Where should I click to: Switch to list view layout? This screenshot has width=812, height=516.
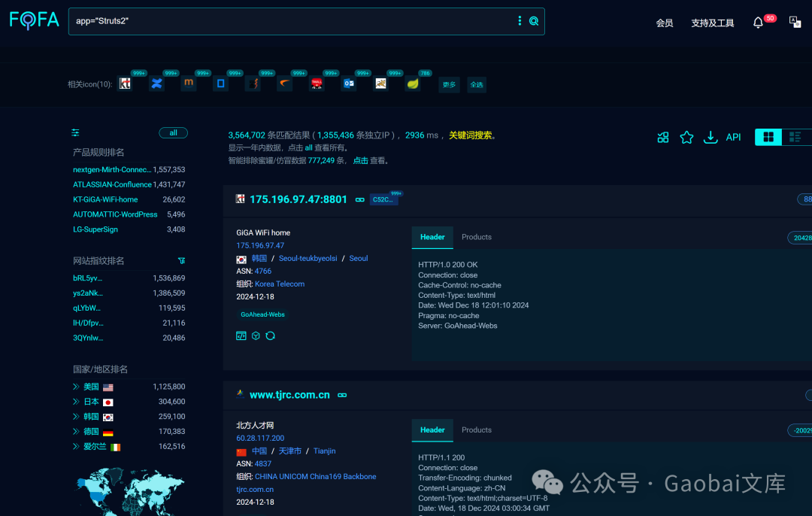pyautogui.click(x=795, y=137)
